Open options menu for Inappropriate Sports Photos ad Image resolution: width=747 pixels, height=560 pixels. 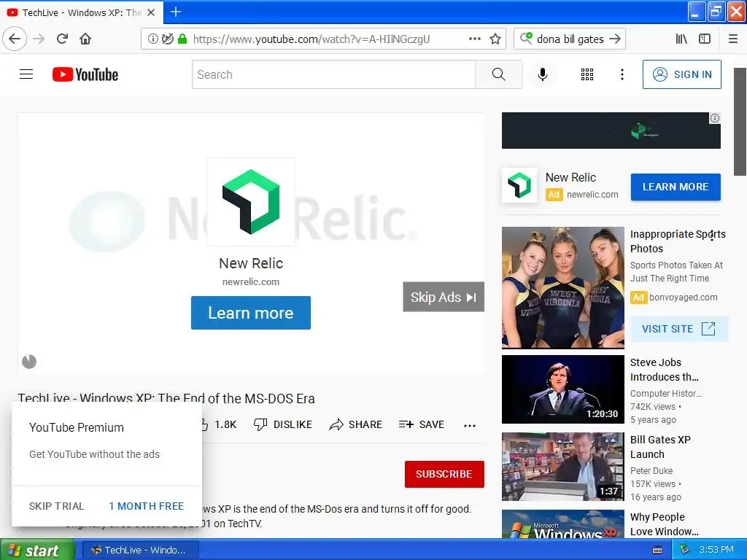(712, 236)
